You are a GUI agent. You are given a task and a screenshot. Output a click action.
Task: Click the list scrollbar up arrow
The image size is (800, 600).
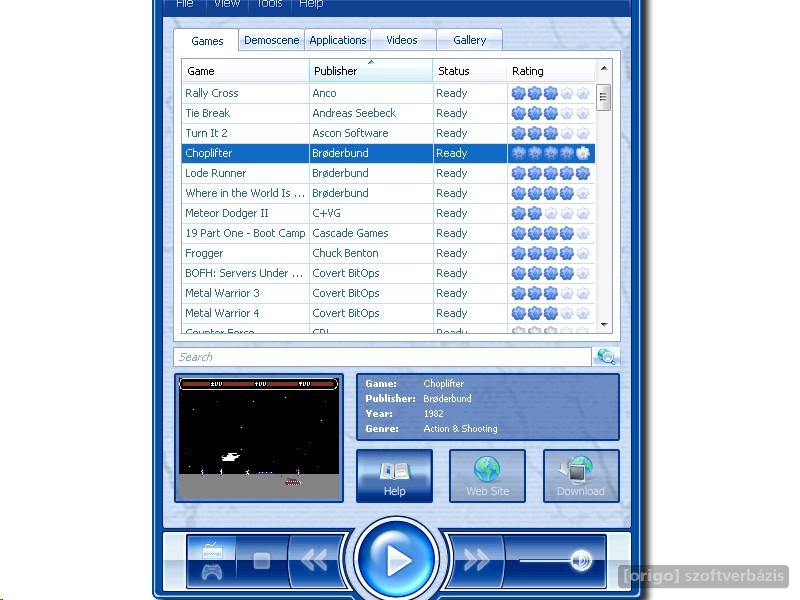(604, 68)
